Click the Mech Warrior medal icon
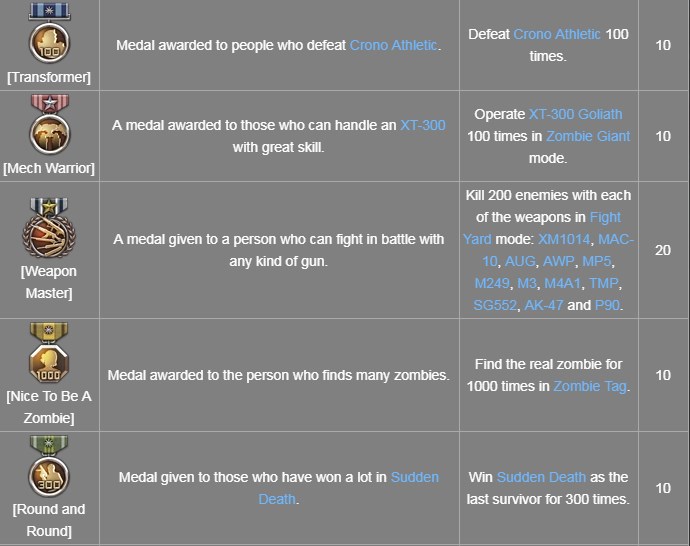 [48, 122]
